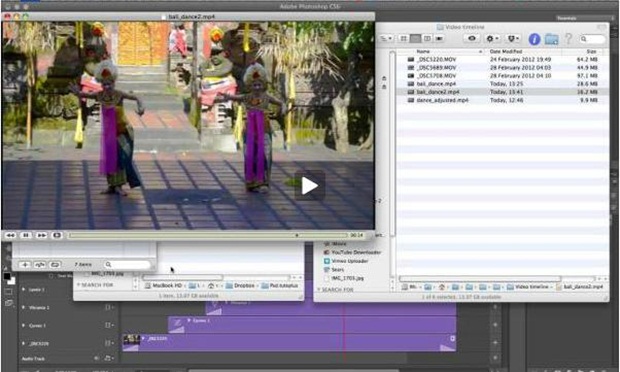Click the search field beside '7 items'
Image resolution: width=620 pixels, height=372 pixels.
pyautogui.click(x=127, y=264)
